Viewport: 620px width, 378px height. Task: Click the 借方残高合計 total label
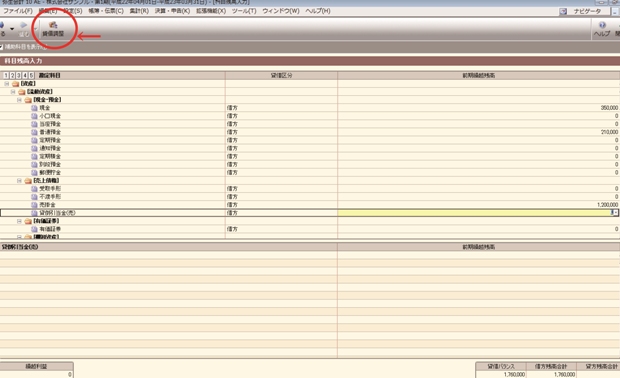point(551,367)
